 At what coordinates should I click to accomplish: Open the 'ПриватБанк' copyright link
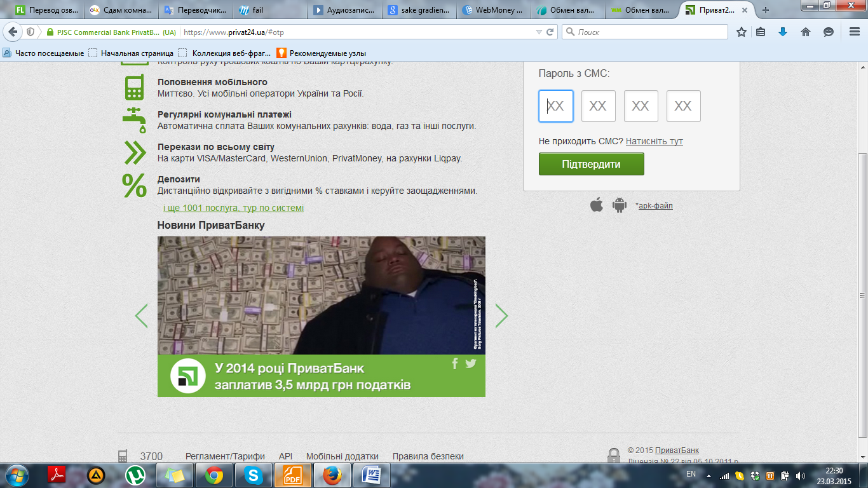coord(677,451)
